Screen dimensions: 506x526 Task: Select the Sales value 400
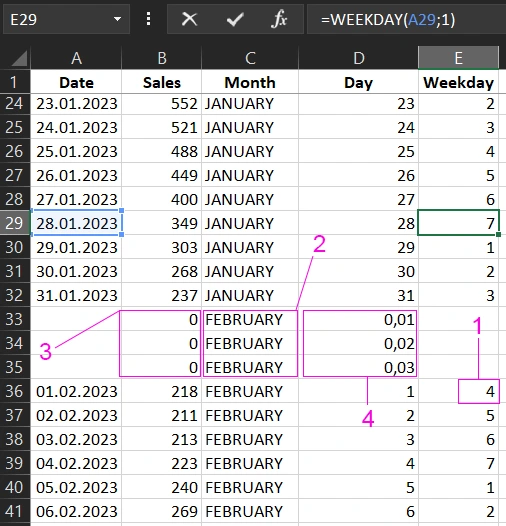click(162, 199)
